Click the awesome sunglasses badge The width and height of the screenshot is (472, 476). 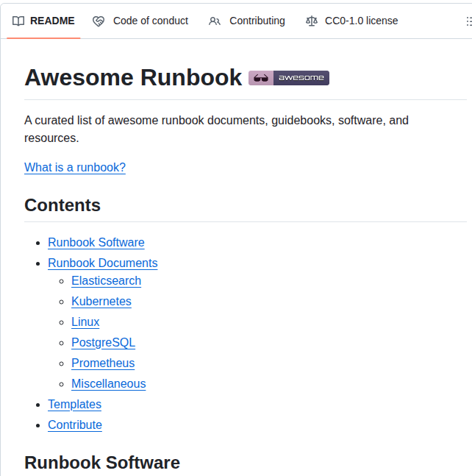click(289, 78)
